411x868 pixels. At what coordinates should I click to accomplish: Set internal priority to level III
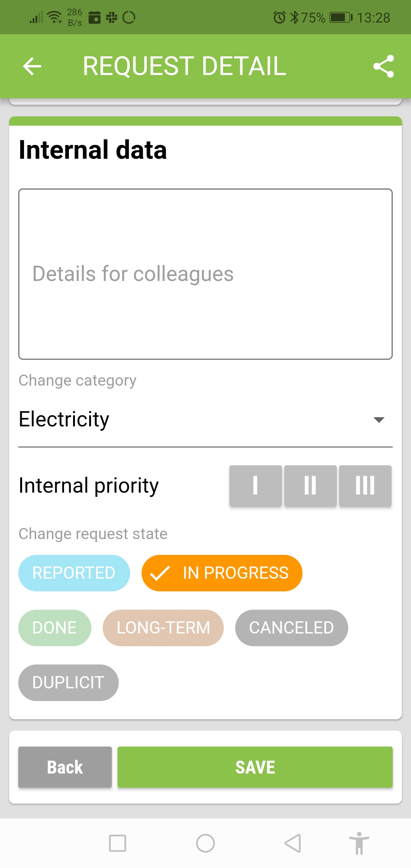(365, 485)
